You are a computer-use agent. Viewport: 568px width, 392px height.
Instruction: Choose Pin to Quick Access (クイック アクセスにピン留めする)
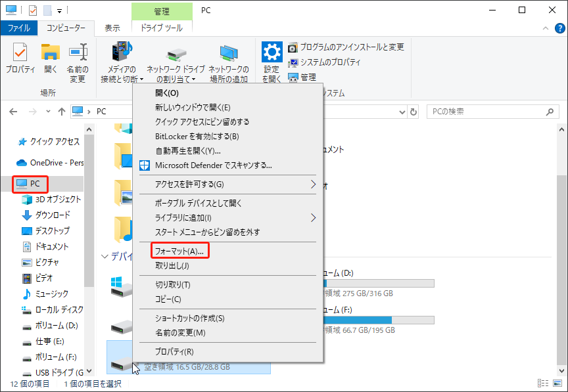(228, 122)
